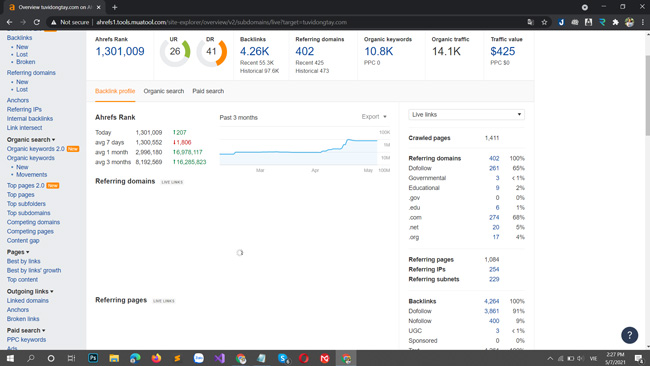Open the Live links dropdown

(x=466, y=114)
